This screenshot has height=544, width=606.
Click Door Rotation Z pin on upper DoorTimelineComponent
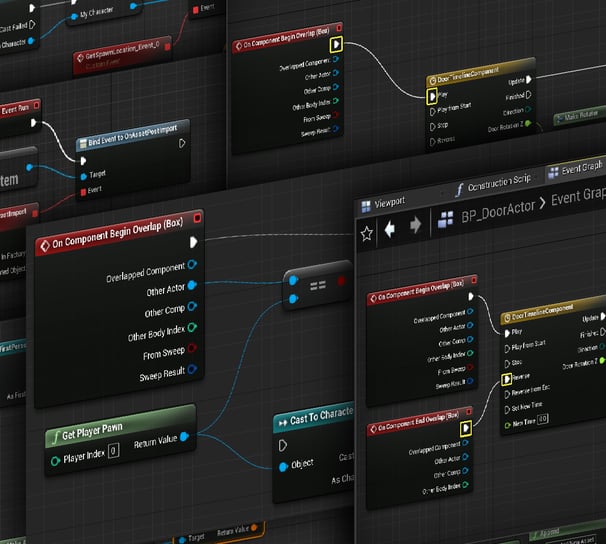pyautogui.click(x=528, y=124)
